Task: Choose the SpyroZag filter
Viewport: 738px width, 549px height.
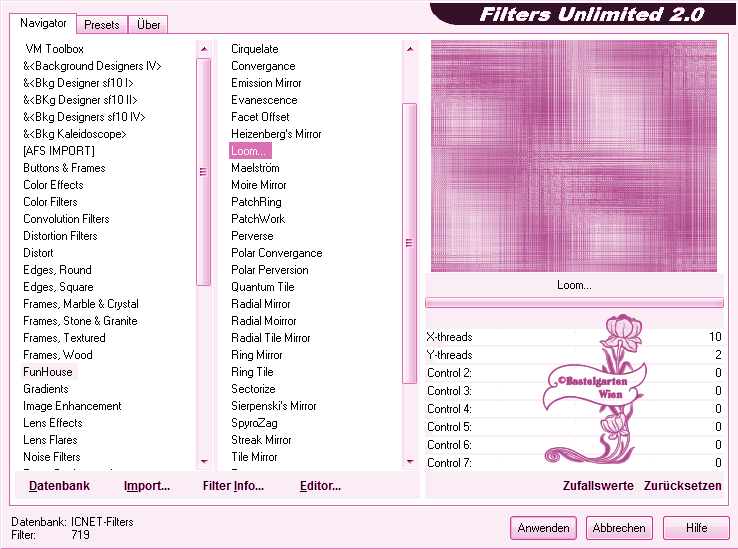Action: (254, 422)
